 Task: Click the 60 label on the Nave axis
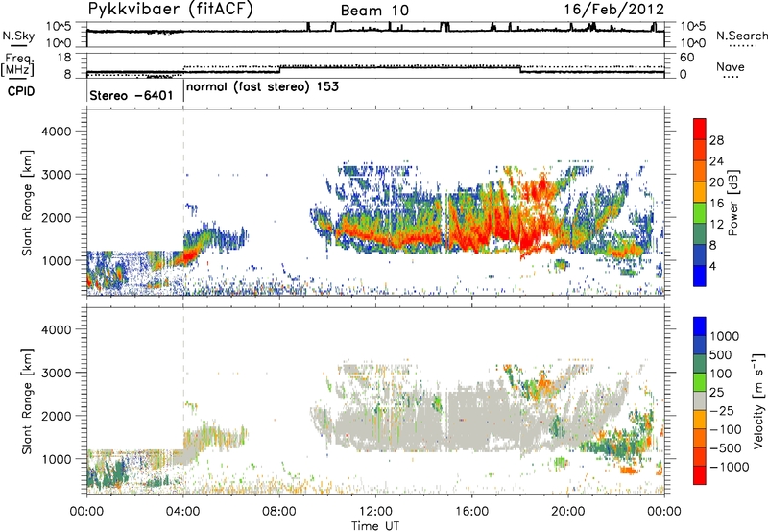pos(687,58)
